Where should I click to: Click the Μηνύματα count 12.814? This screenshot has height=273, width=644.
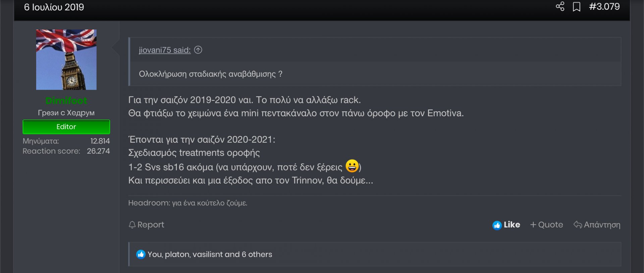click(100, 141)
